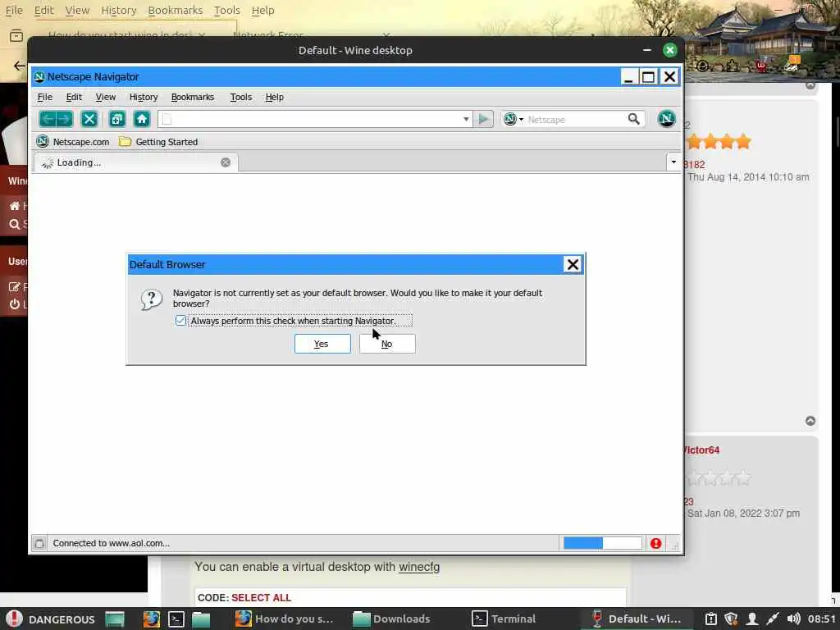The width and height of the screenshot is (840, 630).
Task: Click the status bar page icon left of 'Connected'
Action: [x=39, y=544]
